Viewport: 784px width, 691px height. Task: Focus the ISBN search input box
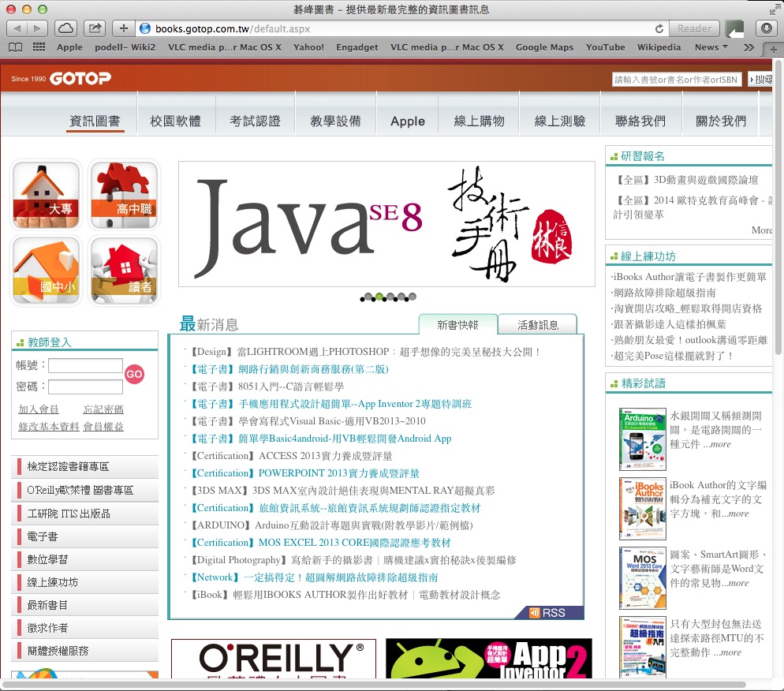[x=677, y=80]
